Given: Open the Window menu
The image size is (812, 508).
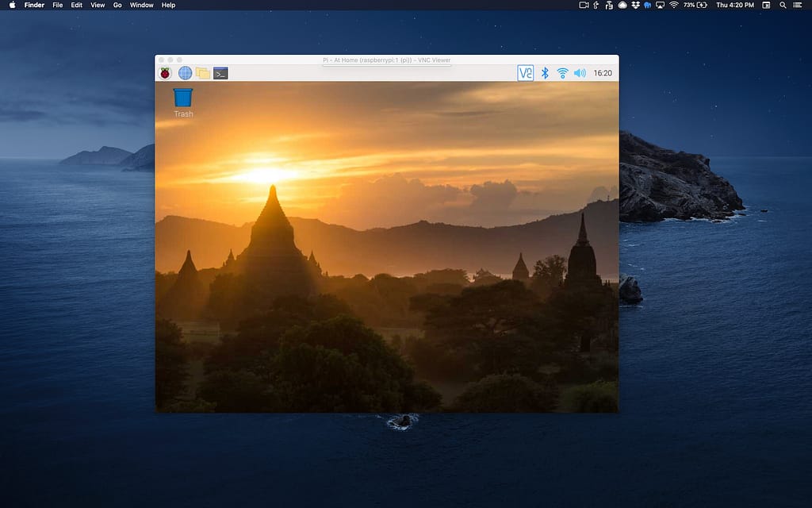Looking at the screenshot, I should (142, 5).
